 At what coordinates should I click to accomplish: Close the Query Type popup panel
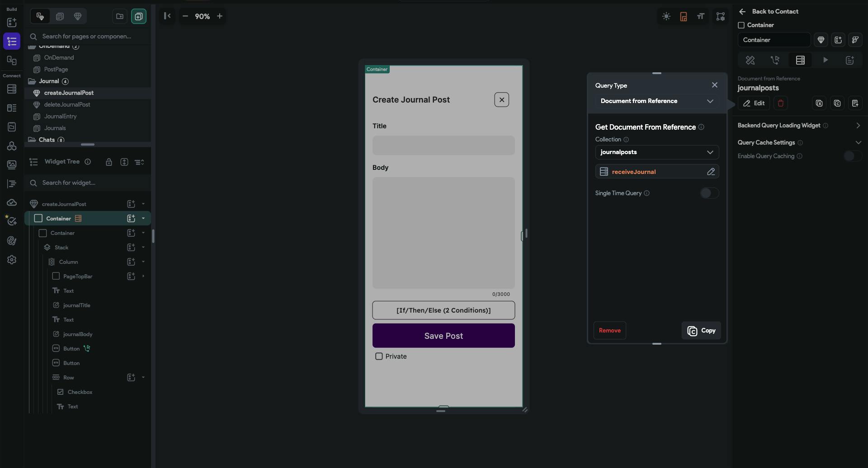pos(714,85)
